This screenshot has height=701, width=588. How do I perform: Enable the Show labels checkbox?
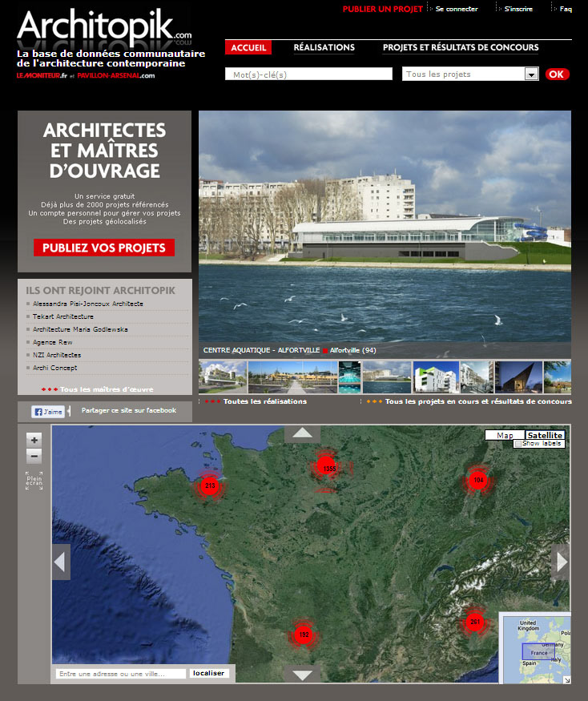coord(518,444)
